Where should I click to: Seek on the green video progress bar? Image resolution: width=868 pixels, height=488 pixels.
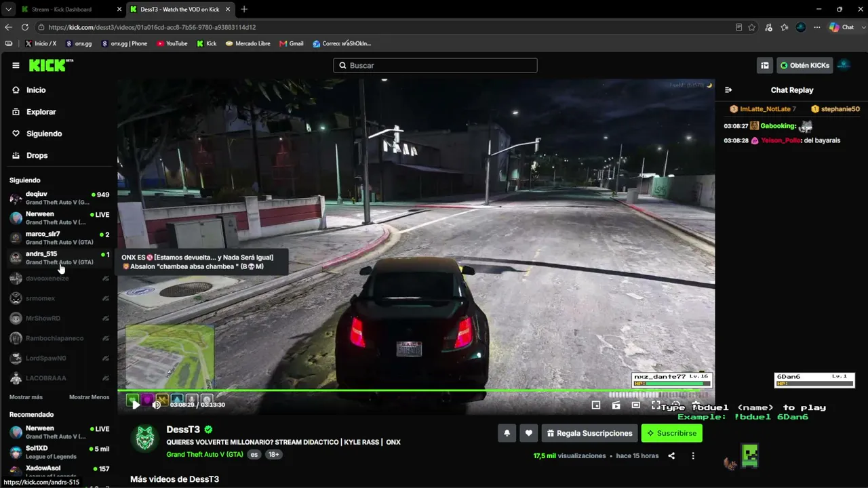415,390
